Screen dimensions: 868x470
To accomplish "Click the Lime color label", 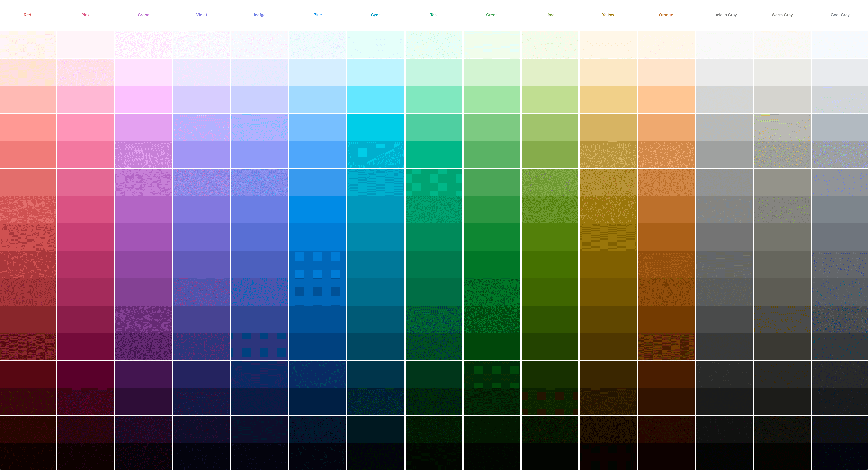I will coord(549,14).
